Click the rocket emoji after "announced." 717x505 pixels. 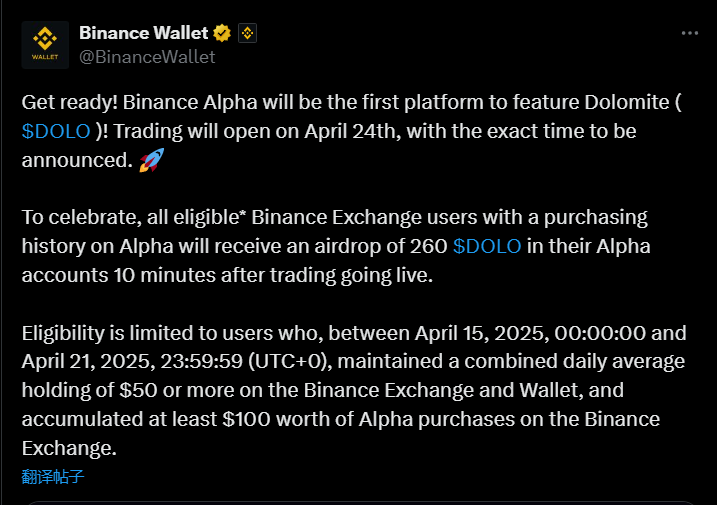pos(151,160)
